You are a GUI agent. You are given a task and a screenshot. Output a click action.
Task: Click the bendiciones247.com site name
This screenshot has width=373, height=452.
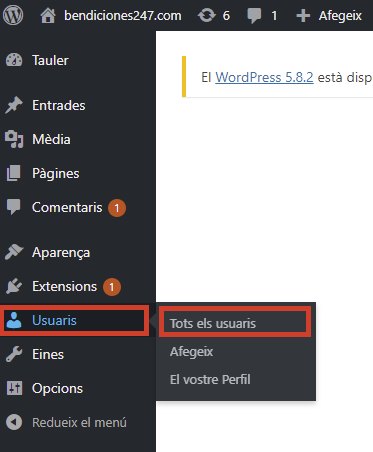pyautogui.click(x=123, y=16)
